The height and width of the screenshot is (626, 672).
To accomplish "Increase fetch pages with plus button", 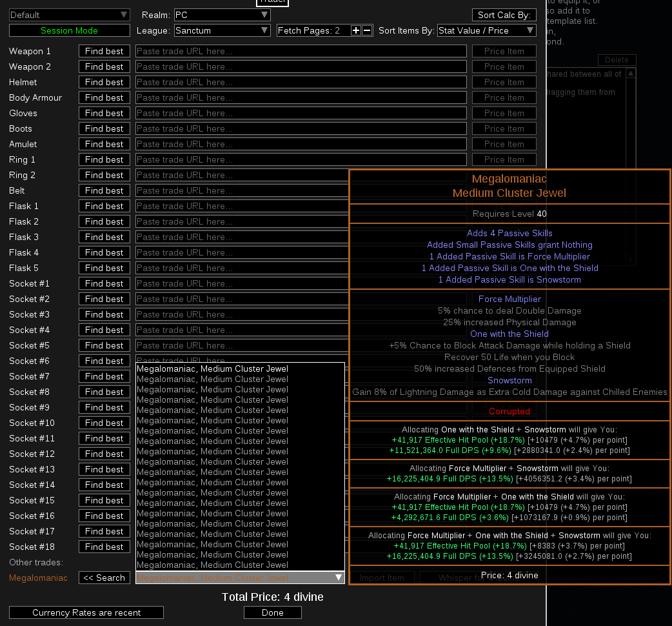I will tap(356, 30).
